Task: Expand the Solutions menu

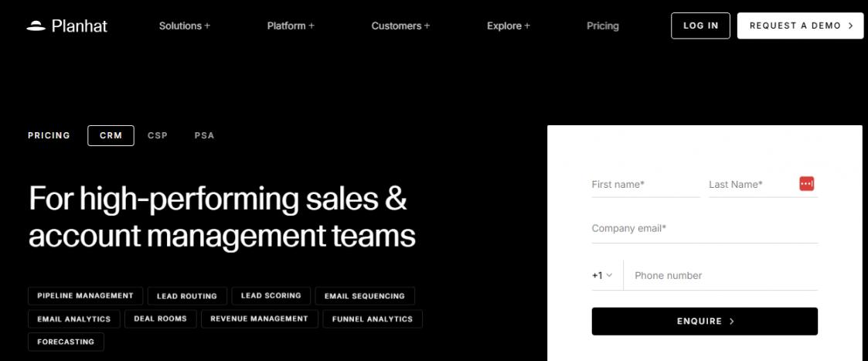Action: click(x=184, y=26)
